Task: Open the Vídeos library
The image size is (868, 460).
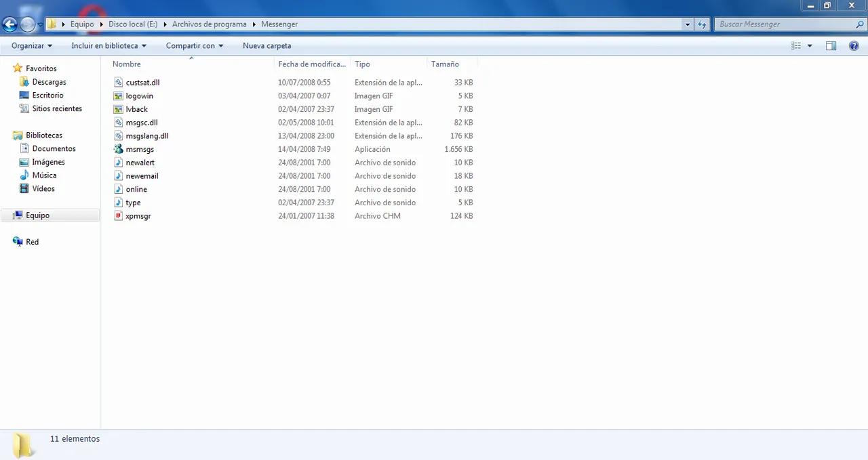Action: point(43,189)
